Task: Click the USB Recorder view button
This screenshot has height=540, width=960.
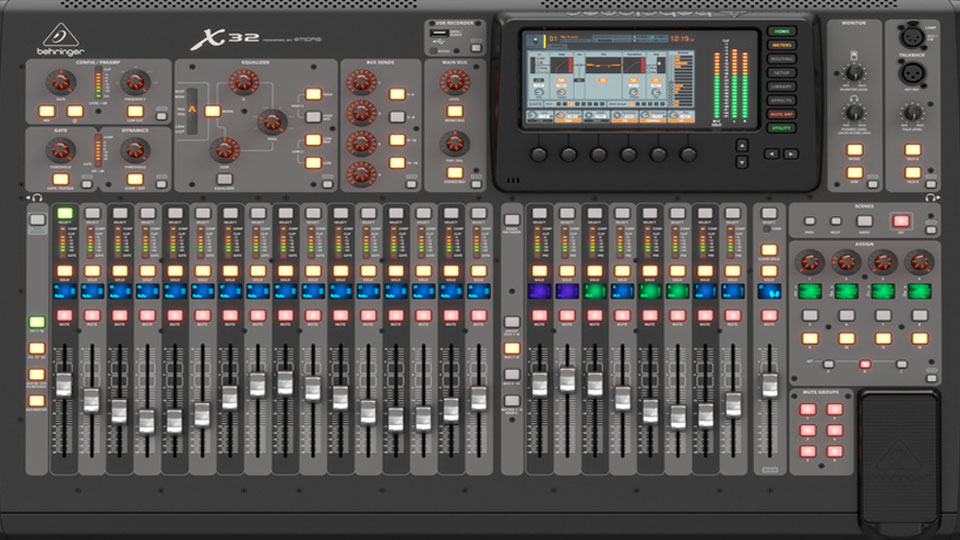Action: [x=476, y=48]
